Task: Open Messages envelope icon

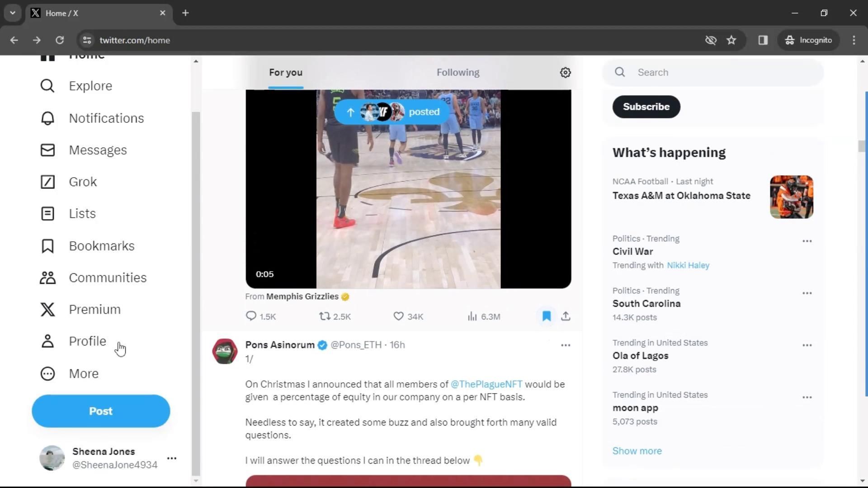Action: [47, 150]
